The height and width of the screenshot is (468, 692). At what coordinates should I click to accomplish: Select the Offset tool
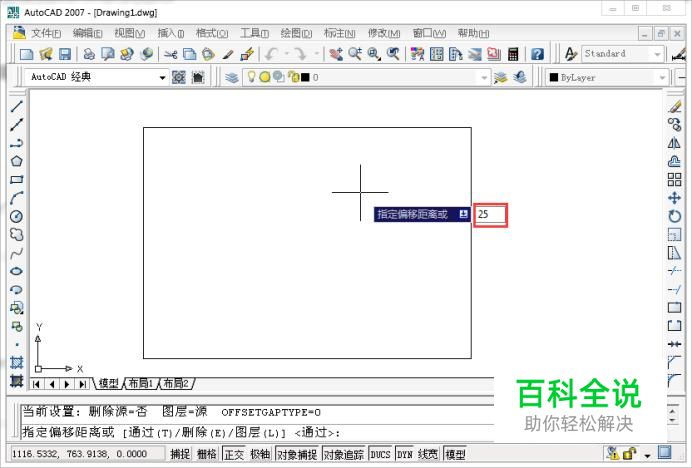point(674,161)
